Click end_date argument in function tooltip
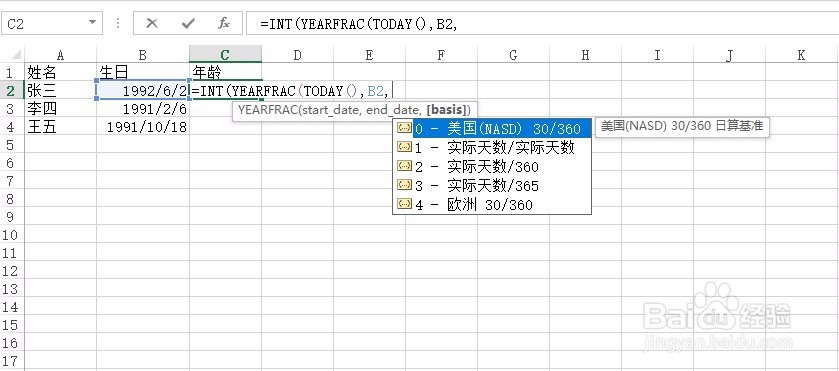The width and height of the screenshot is (839, 371). (x=393, y=110)
